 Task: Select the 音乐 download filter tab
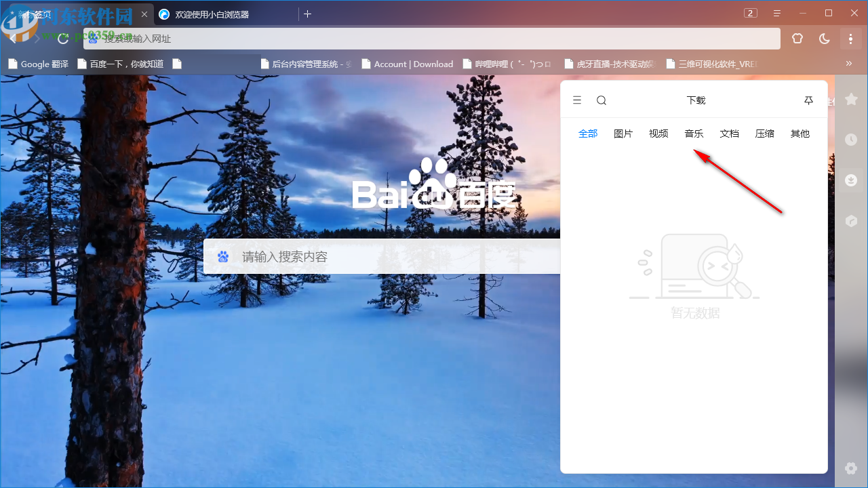(694, 134)
